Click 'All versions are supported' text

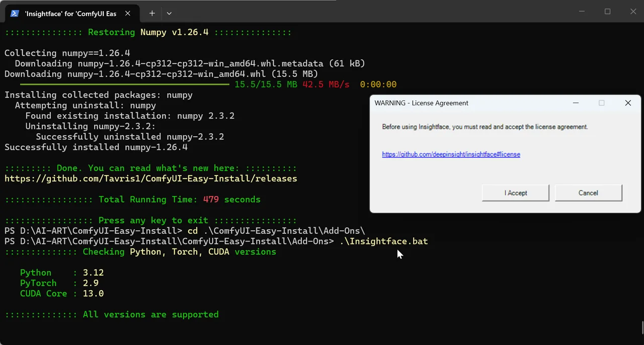point(151,315)
